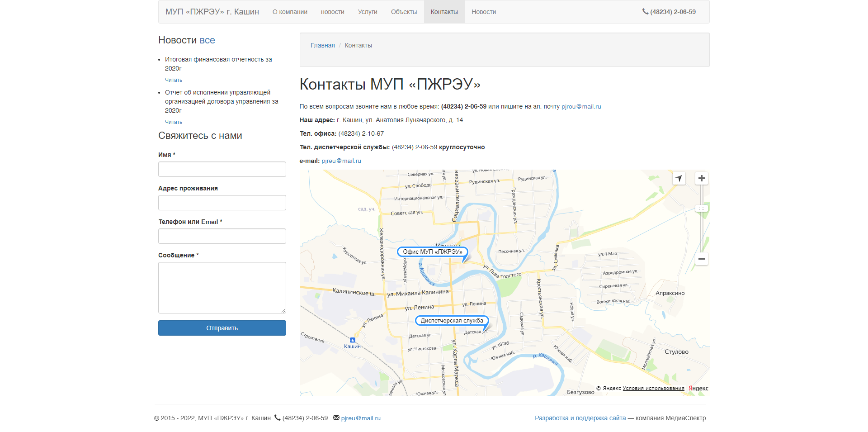Open the Объекты navigation item
868x432 pixels.
click(404, 12)
